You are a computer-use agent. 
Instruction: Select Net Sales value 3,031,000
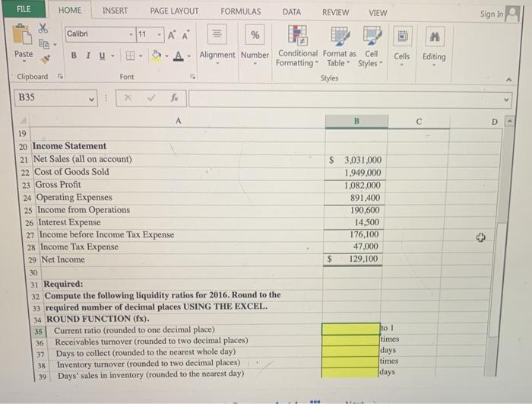[363, 160]
